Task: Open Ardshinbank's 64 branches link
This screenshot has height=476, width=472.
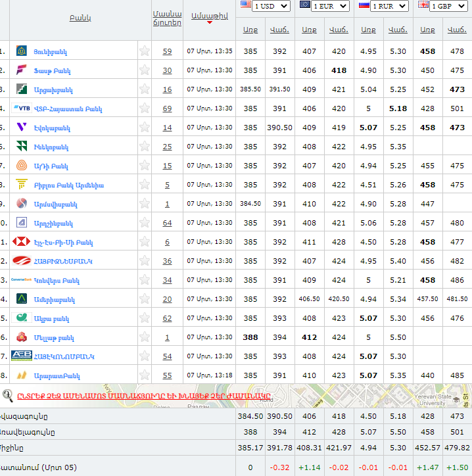Action: (x=167, y=223)
